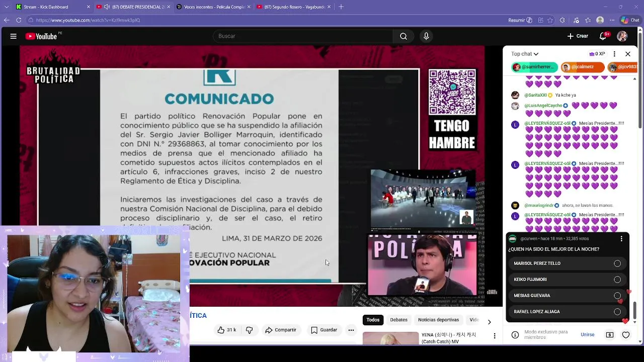This screenshot has height=362, width=644.
Task: Open live chat options three-dot menu
Action: pyautogui.click(x=614, y=54)
